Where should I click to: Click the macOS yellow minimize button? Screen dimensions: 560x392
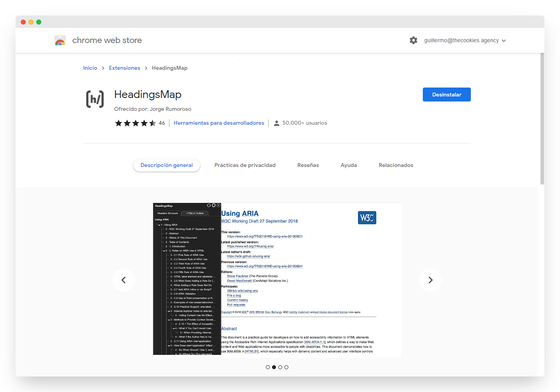coord(31,22)
